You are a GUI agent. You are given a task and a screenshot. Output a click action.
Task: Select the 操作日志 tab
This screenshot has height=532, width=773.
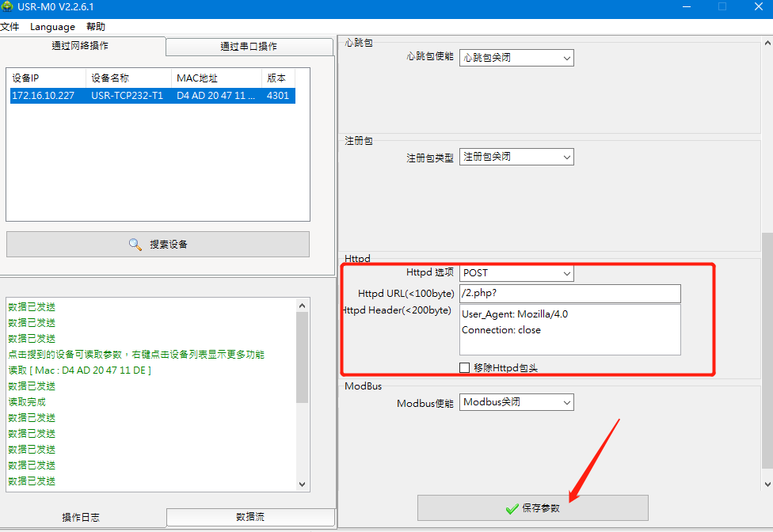tap(81, 518)
